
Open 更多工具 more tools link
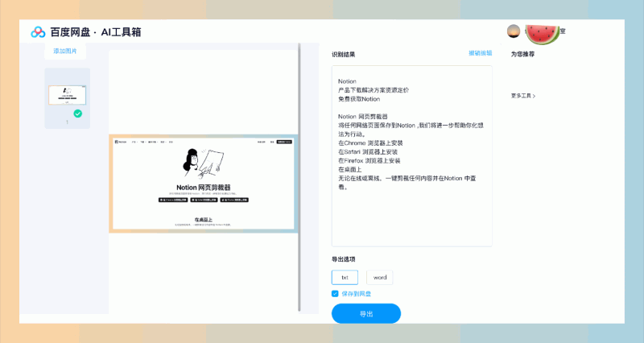[x=522, y=96]
